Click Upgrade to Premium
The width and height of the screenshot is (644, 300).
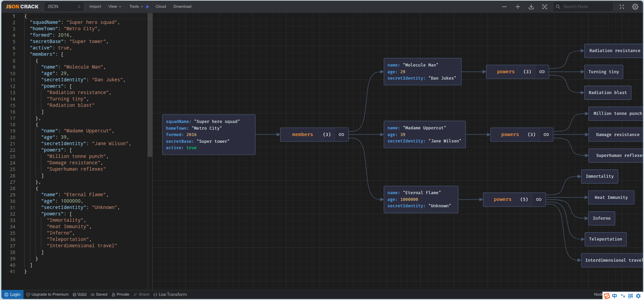(x=47, y=295)
